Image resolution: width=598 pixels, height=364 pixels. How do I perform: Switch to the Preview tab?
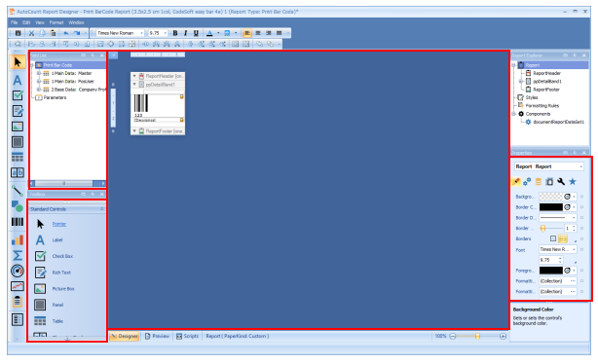(157, 336)
